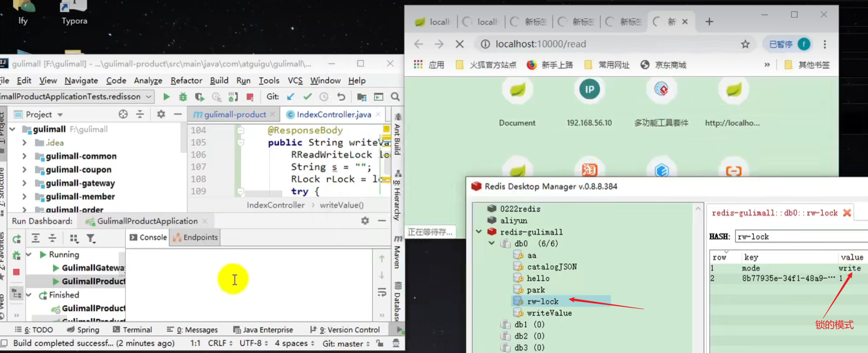Open the 京东商城 bookmark
868x353 pixels.
[x=663, y=65]
